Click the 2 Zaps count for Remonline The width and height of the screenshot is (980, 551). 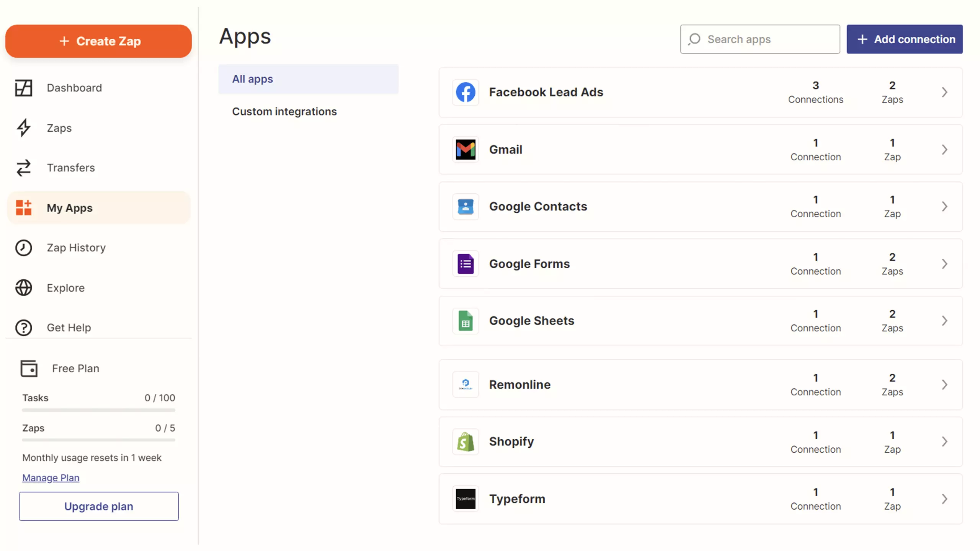coord(892,385)
